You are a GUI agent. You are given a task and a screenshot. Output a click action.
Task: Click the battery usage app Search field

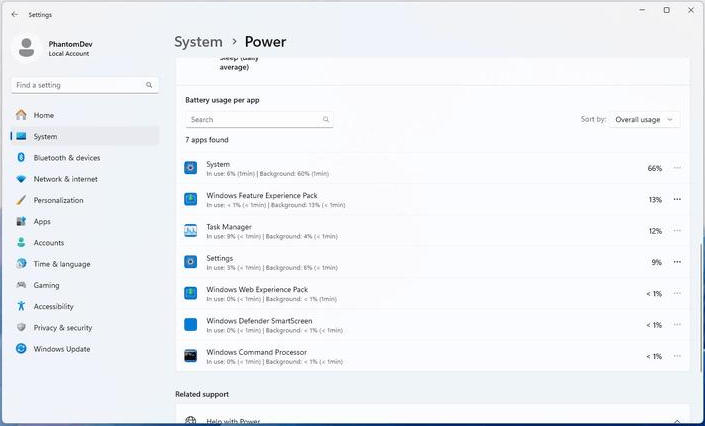click(253, 120)
